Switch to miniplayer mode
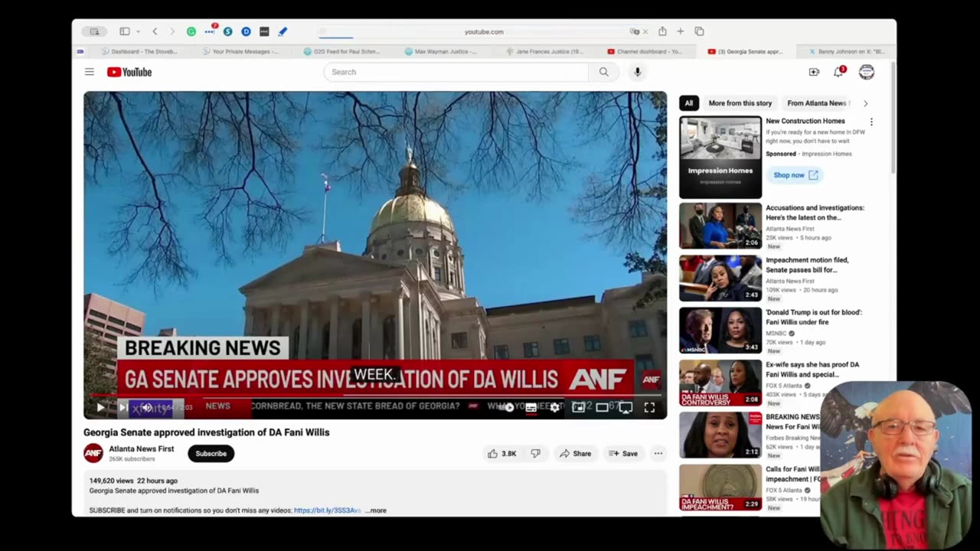 [x=578, y=408]
